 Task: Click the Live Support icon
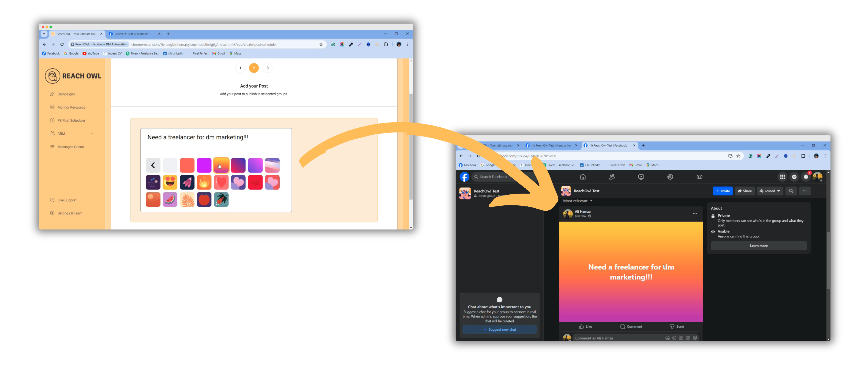(53, 200)
